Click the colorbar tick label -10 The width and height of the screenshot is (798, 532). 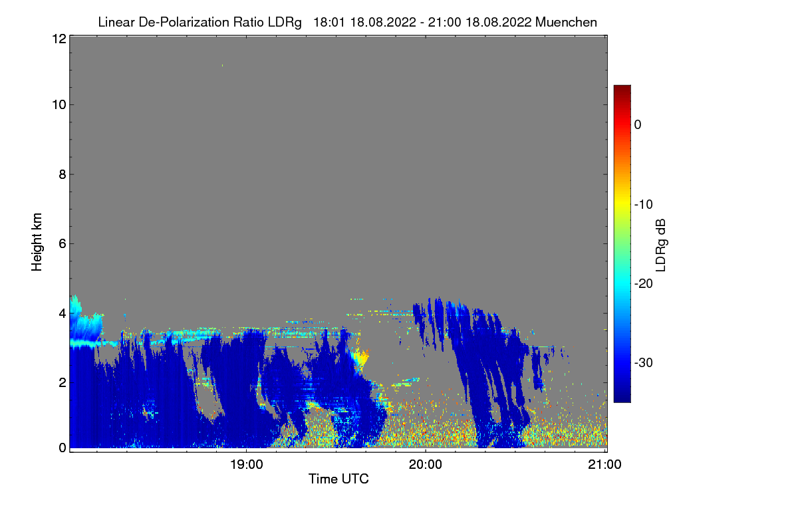[x=644, y=204]
